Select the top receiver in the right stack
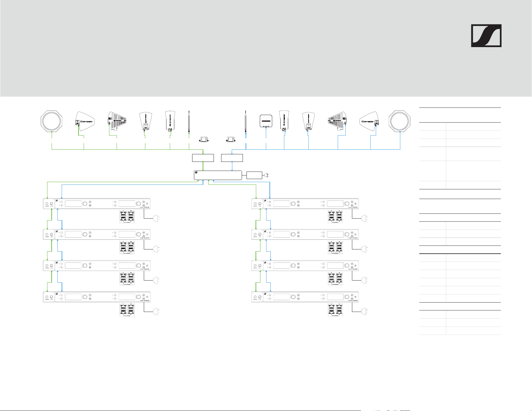 pos(305,204)
